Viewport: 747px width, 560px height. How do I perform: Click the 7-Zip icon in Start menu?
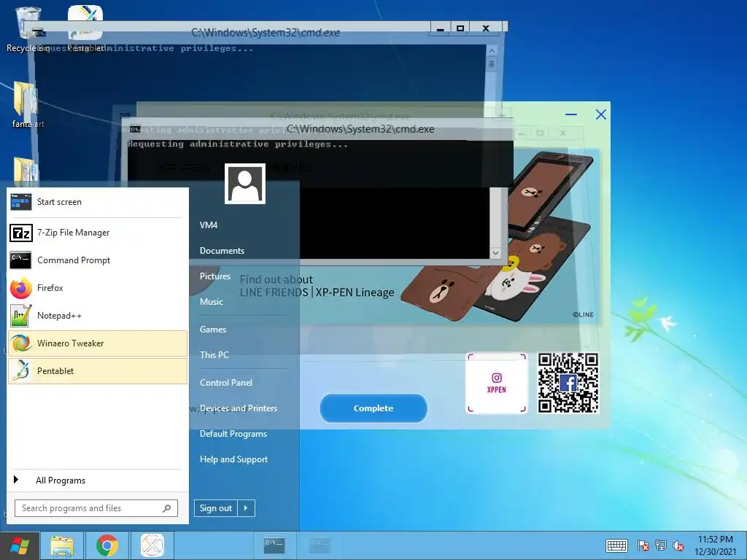pos(21,233)
